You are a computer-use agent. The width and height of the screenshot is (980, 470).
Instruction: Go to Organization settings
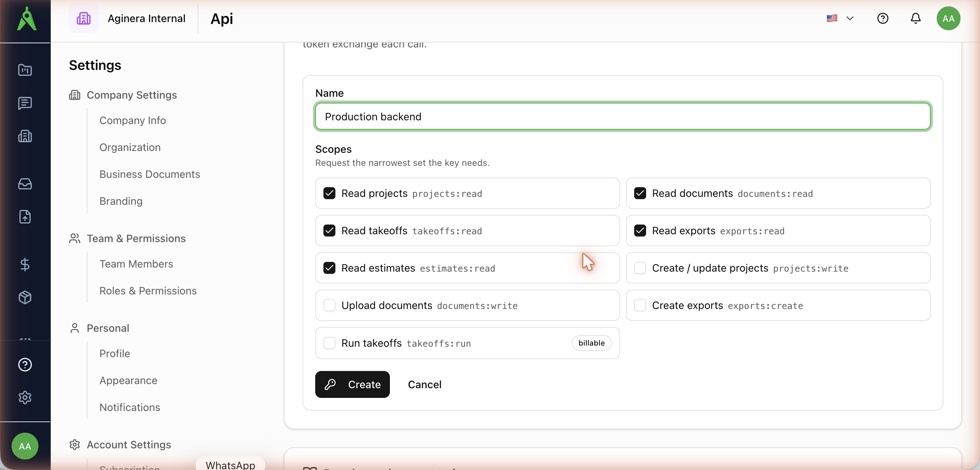pyautogui.click(x=130, y=147)
